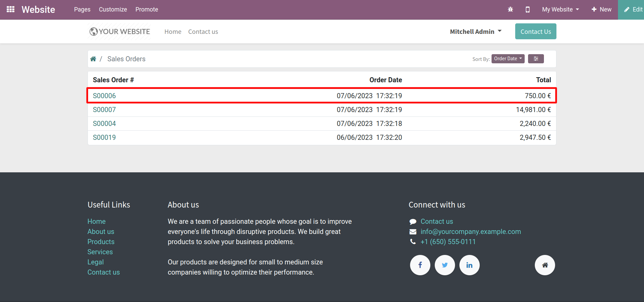Expand the Order Date sort dropdown

pos(508,59)
